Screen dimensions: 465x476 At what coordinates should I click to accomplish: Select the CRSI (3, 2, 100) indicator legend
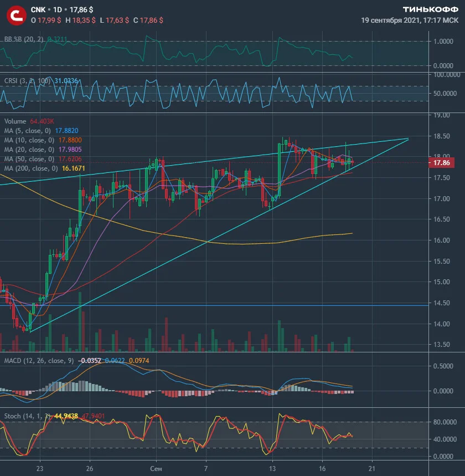tap(27, 81)
